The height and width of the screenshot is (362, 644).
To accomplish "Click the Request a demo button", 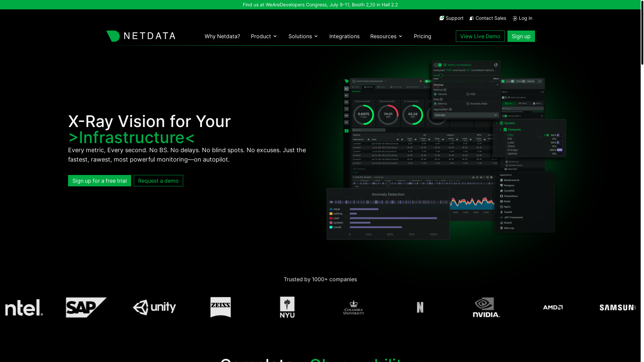I will coord(158,181).
